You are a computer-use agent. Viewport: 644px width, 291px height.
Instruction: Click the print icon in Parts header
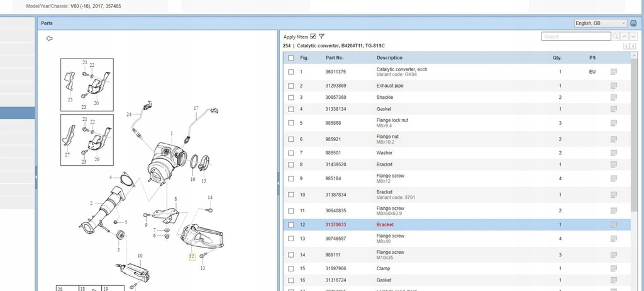pos(633,23)
